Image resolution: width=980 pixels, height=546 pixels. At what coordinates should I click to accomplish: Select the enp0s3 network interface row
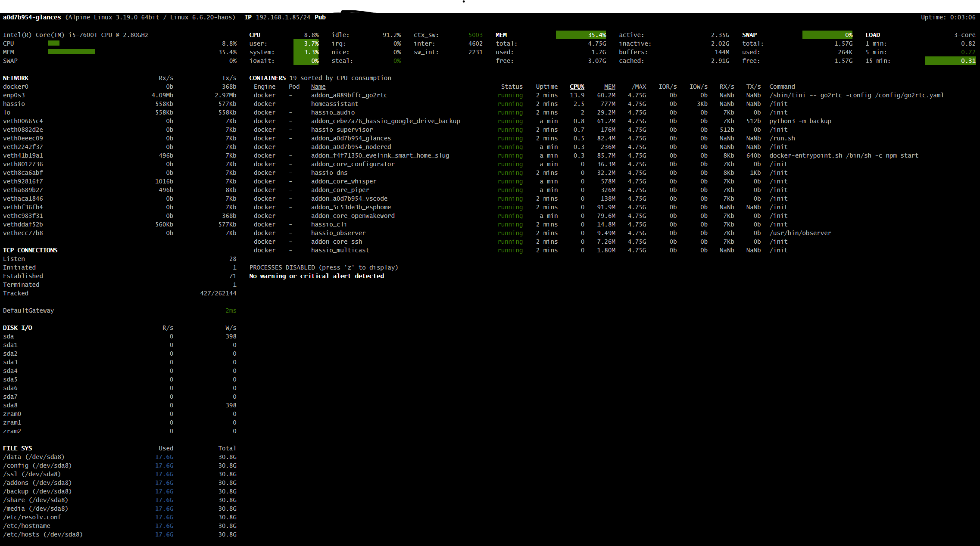[x=119, y=95]
